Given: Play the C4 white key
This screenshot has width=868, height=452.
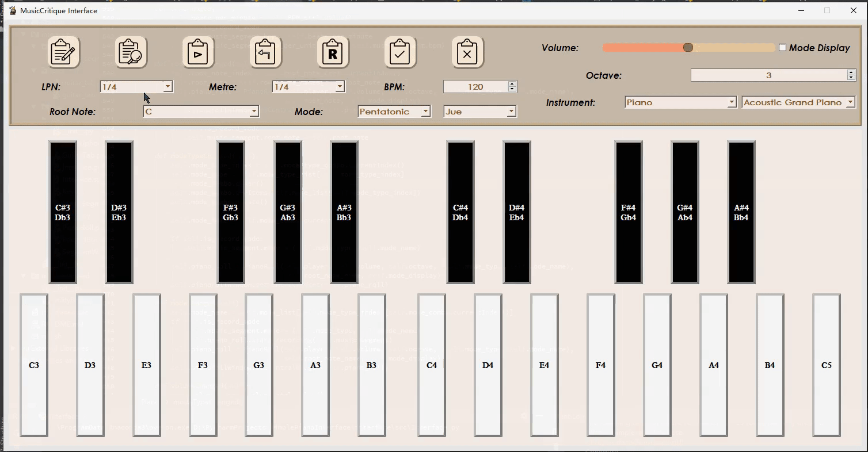Looking at the screenshot, I should 432,365.
